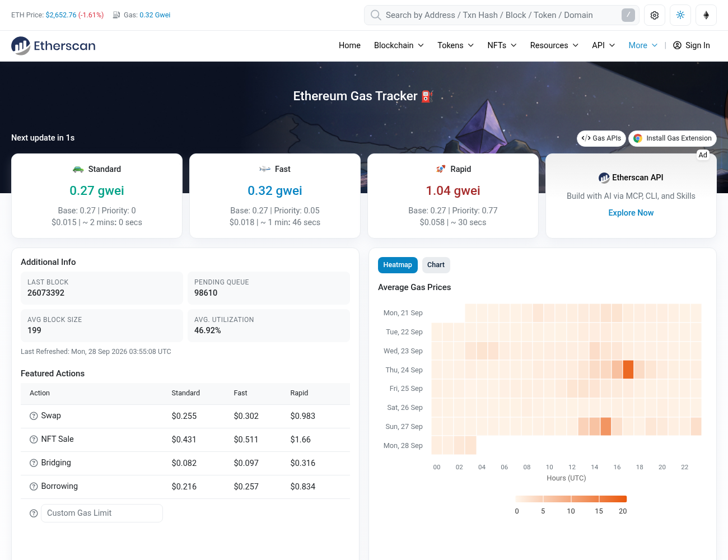
Task: Click the gas pump icon in top bar
Action: click(x=116, y=15)
